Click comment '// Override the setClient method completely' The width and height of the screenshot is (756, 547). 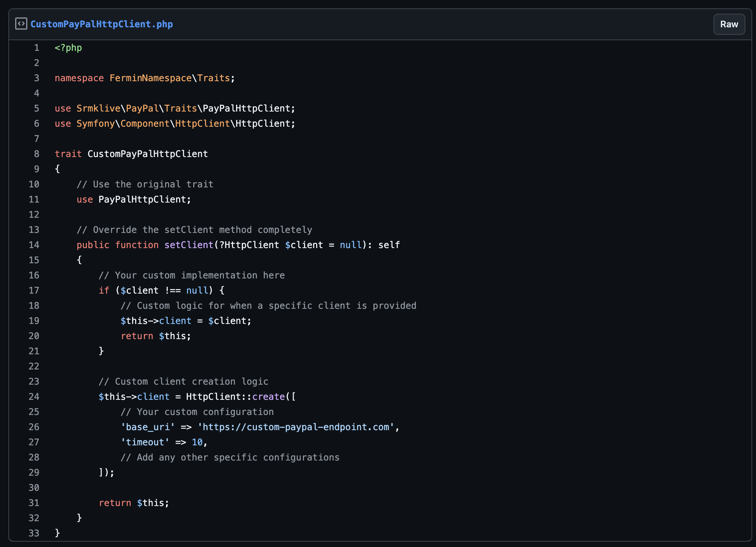pyautogui.click(x=194, y=230)
